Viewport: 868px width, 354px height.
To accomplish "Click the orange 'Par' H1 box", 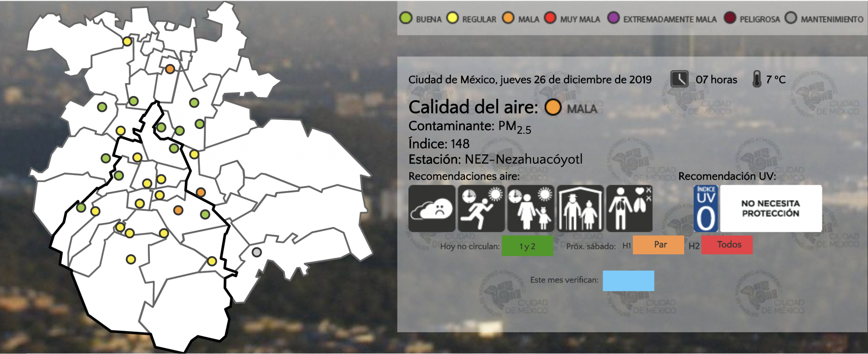I will click(658, 245).
